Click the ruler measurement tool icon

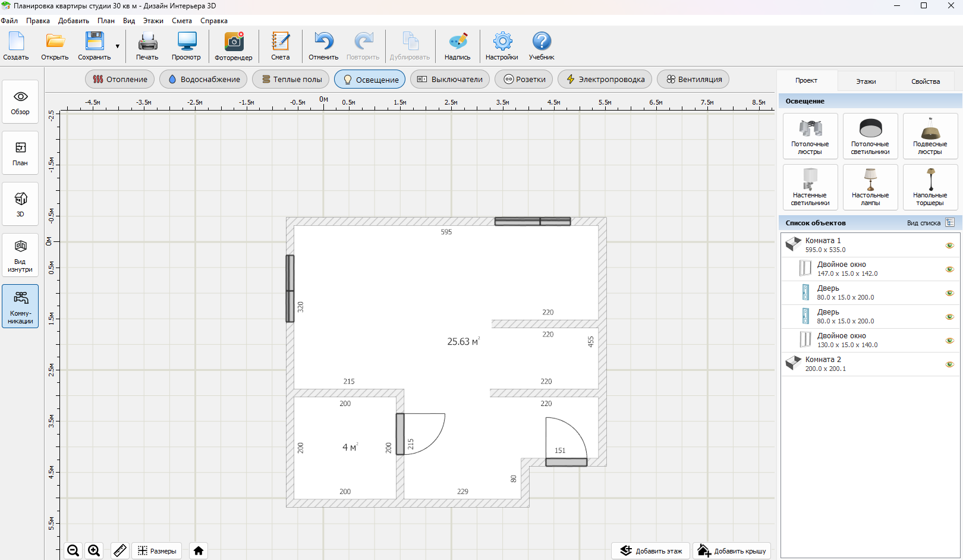tap(119, 550)
